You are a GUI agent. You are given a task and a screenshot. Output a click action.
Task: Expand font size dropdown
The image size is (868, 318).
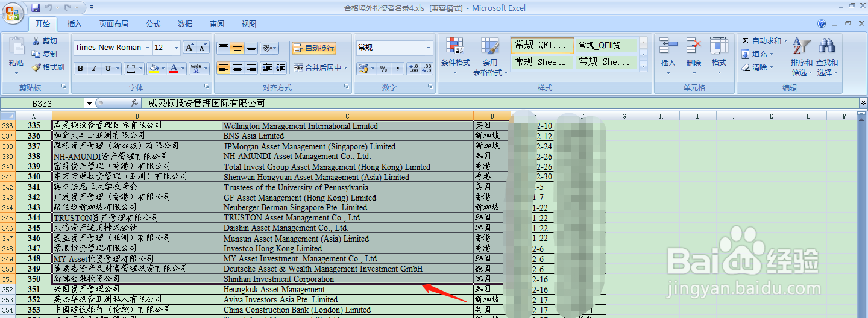tap(176, 48)
